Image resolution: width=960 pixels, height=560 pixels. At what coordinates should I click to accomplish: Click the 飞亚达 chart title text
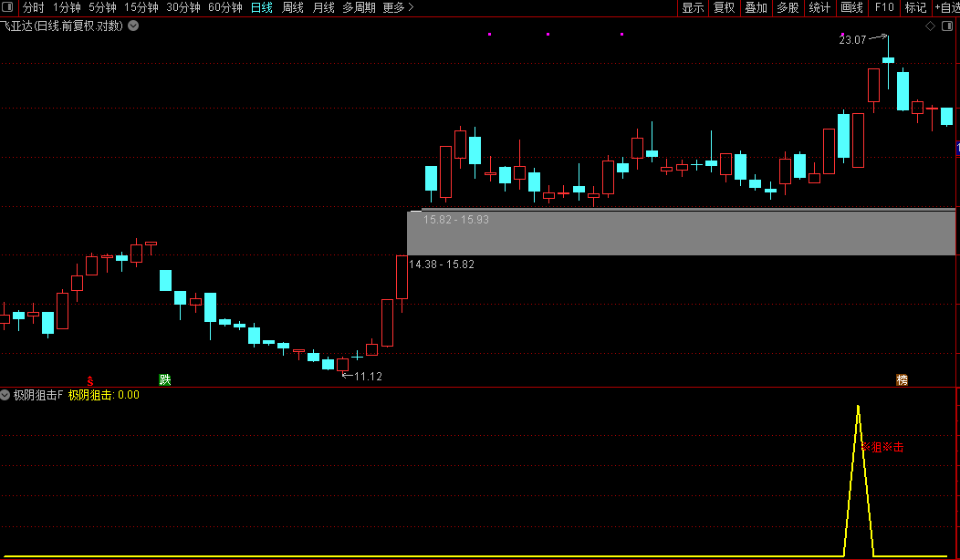tap(62, 26)
